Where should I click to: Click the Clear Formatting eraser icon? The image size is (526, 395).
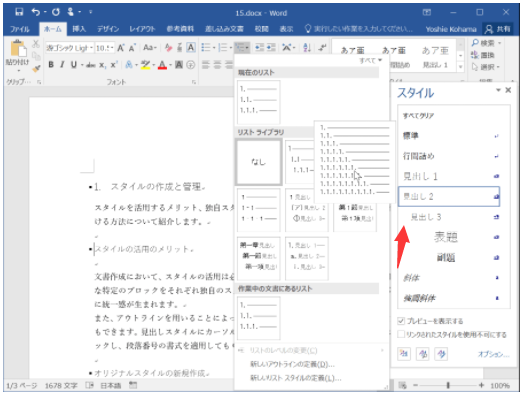[169, 48]
